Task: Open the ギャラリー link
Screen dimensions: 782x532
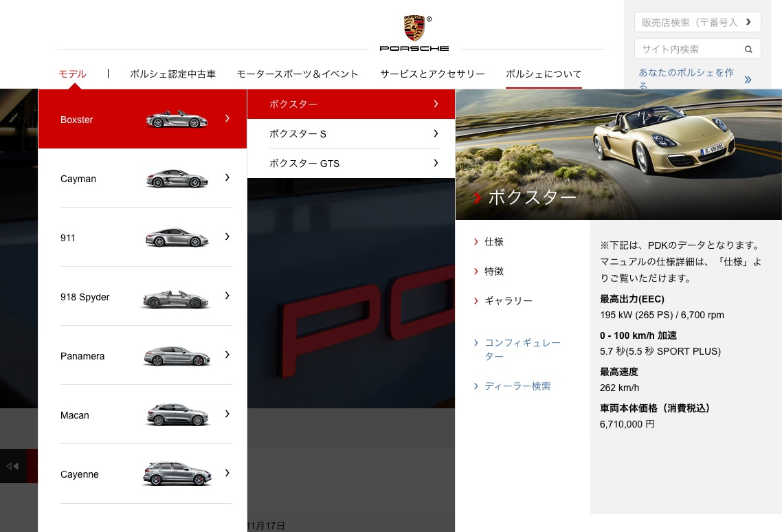Action: (x=509, y=300)
